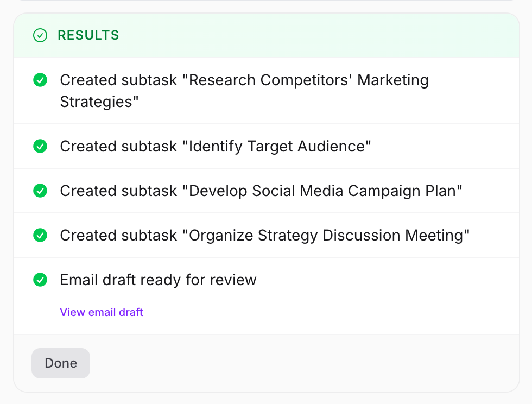
Task: Select the Identify Target Audience entry
Action: pyautogui.click(x=216, y=146)
